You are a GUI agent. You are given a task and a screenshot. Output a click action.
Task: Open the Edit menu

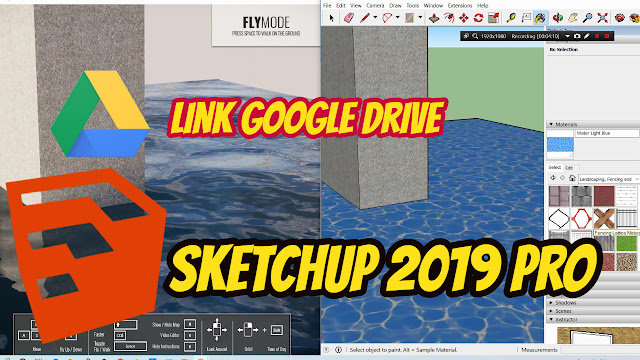pos(341,6)
